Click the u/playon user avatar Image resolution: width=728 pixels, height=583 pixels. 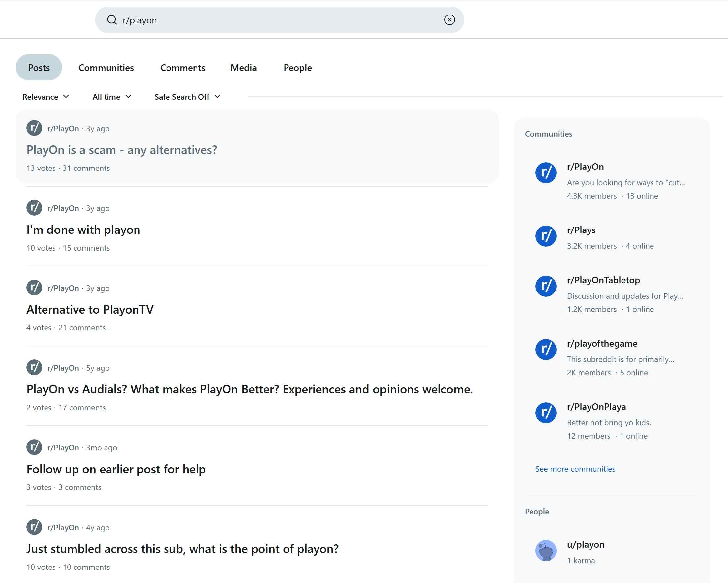coord(546,551)
